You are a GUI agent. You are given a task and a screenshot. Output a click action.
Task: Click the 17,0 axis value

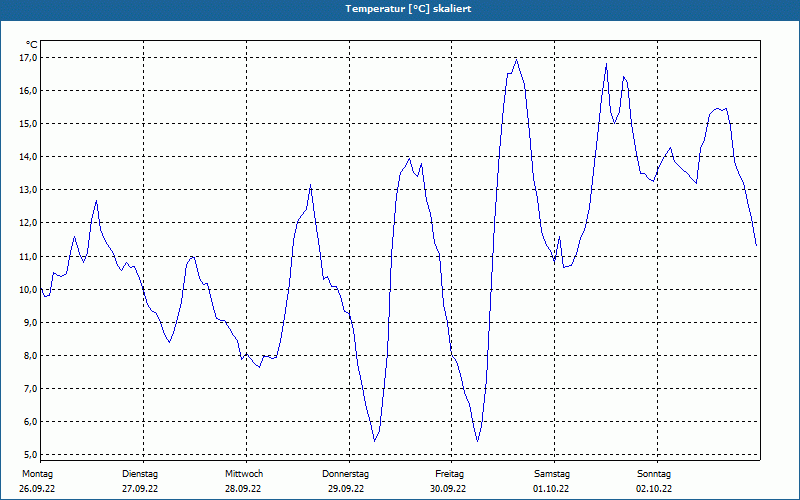click(30, 58)
